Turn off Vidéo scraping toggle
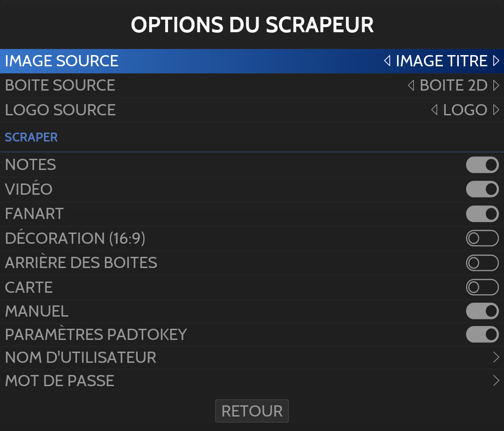The width and height of the screenshot is (504, 431). 482,189
